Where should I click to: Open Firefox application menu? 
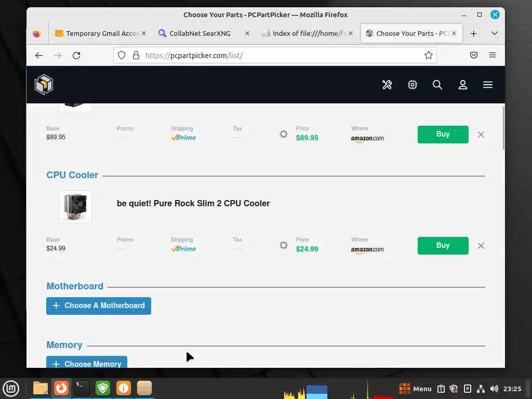[493, 55]
